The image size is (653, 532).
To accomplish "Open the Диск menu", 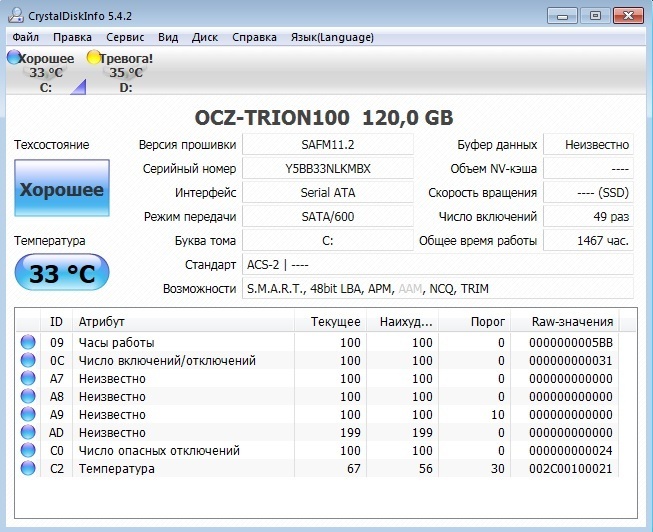I will (204, 37).
